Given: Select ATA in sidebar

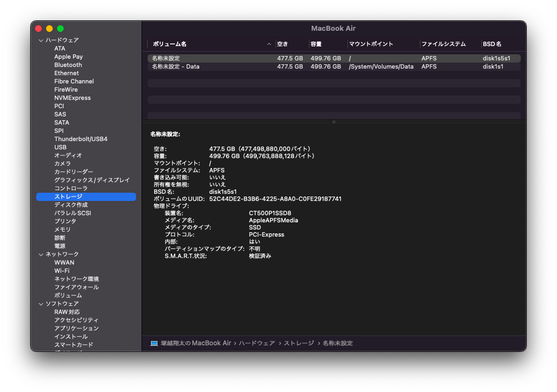Looking at the screenshot, I should point(60,48).
